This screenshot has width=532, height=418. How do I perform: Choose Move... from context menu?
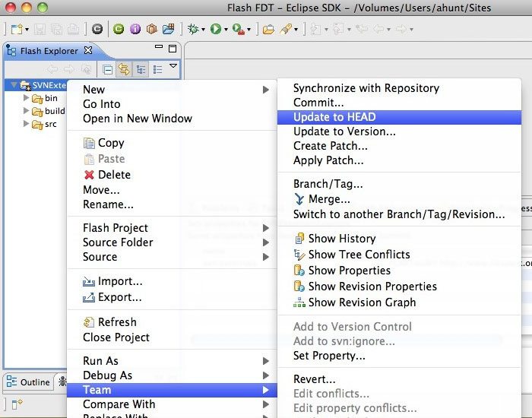point(172,190)
